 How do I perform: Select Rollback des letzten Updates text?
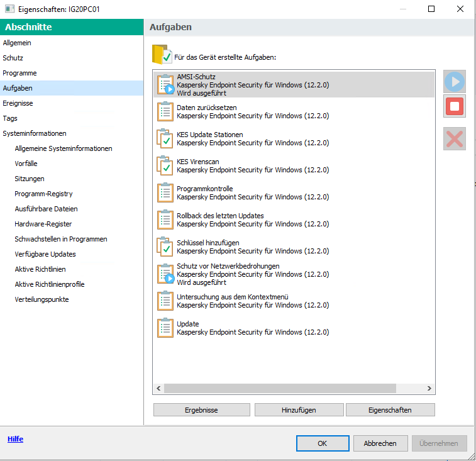pos(220,216)
